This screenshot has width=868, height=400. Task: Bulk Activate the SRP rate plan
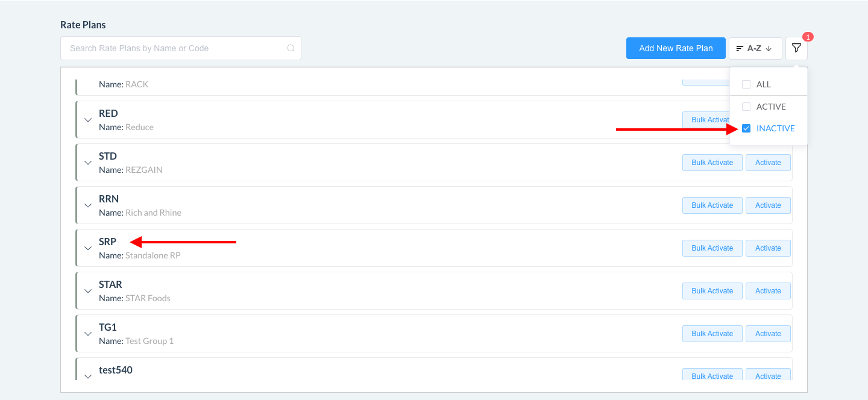click(x=712, y=248)
